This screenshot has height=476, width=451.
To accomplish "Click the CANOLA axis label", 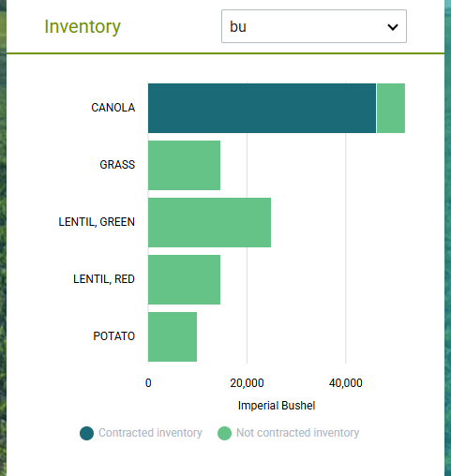I will click(x=113, y=108).
